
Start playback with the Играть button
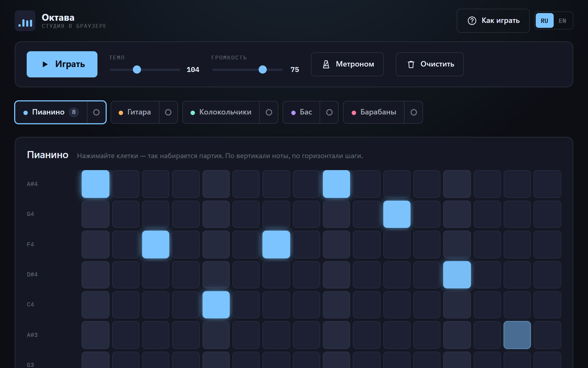[62, 64]
